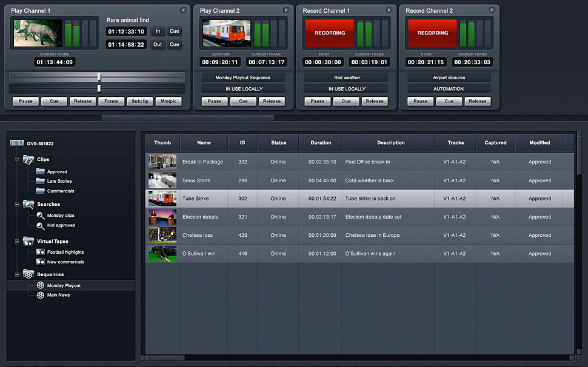588x367 pixels.
Task: Select the Monday clips search icon
Action: click(41, 216)
